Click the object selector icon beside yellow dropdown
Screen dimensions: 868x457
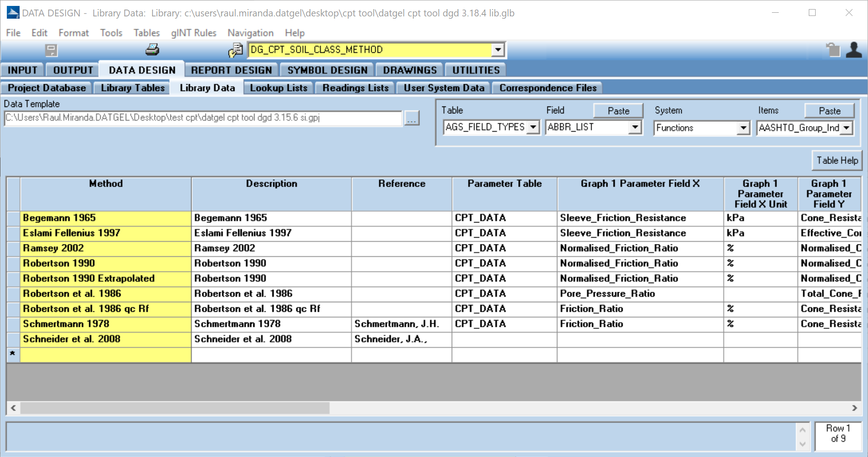pyautogui.click(x=235, y=50)
